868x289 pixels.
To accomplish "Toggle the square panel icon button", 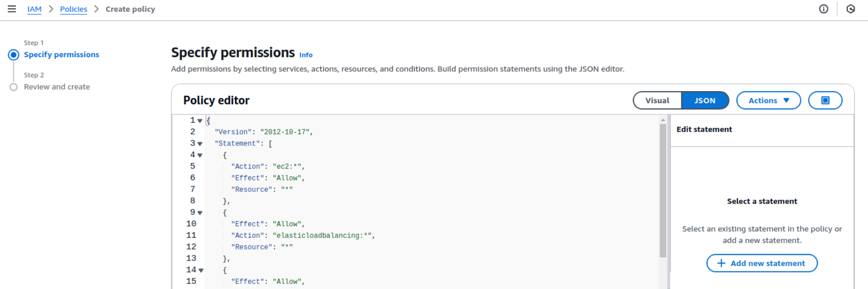I will click(825, 100).
